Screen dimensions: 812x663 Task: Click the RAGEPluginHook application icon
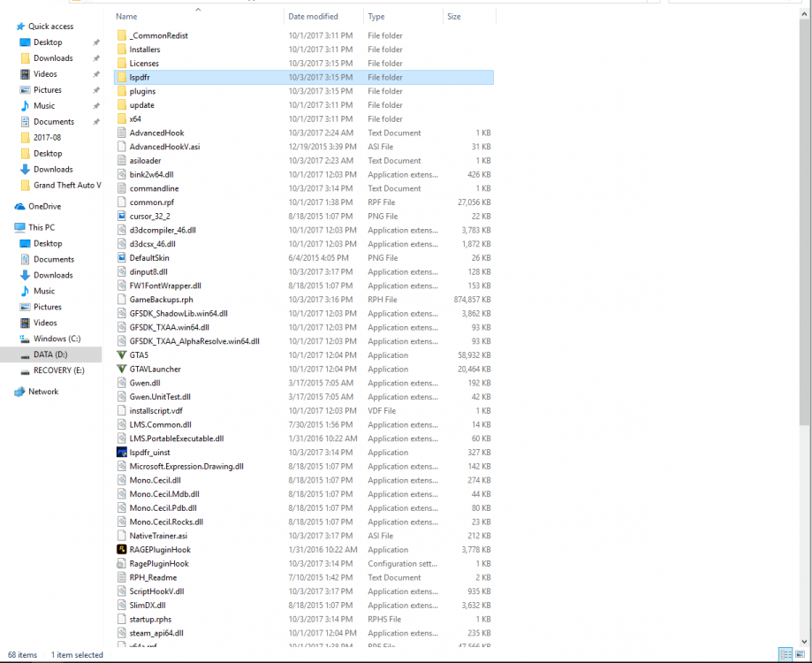click(x=122, y=550)
